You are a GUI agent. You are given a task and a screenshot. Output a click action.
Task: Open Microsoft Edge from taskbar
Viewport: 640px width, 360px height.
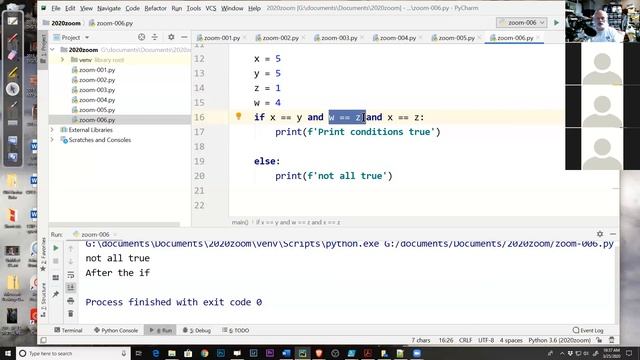tap(156, 353)
